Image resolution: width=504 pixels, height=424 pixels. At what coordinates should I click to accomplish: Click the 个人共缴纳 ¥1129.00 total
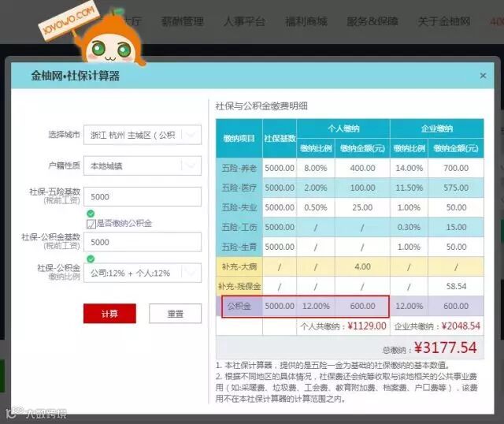pos(343,326)
